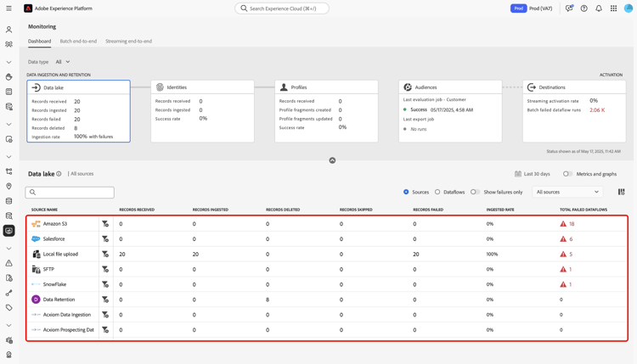Screen dimensions: 637x364
Task: Enable Metrics and graphs toggle
Action: tap(567, 174)
